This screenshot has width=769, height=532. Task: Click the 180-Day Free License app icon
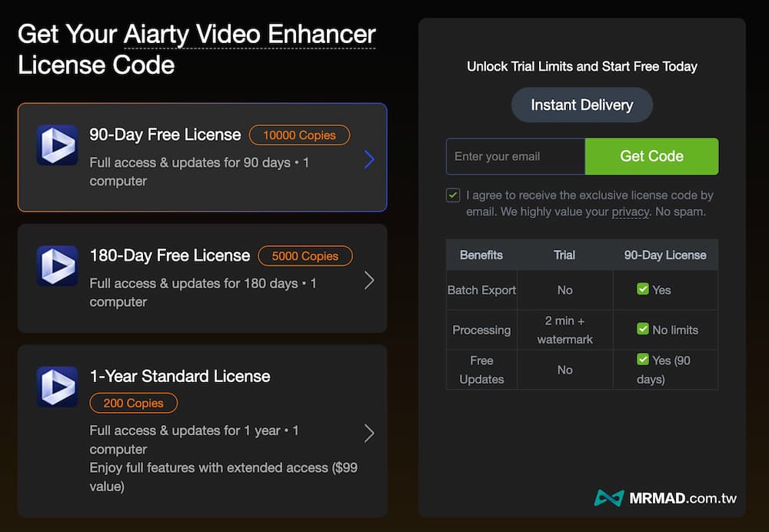(x=57, y=265)
